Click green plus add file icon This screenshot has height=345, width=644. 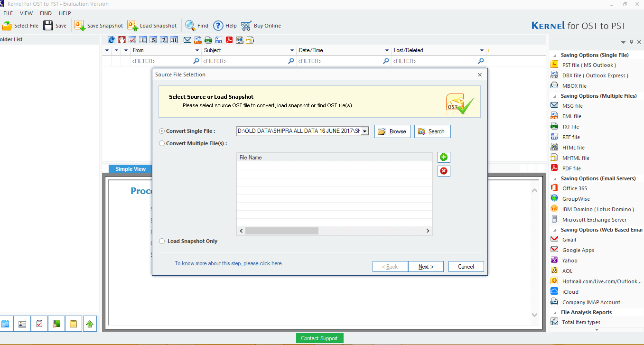[x=444, y=158]
